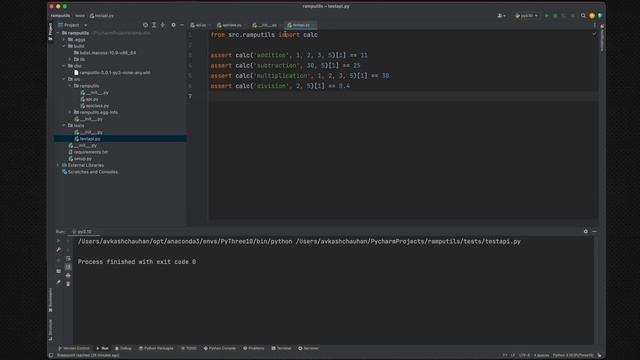Screen dimensions: 640x360
Task: Rerun with green arrow in Run panel
Action: [x=58, y=241]
